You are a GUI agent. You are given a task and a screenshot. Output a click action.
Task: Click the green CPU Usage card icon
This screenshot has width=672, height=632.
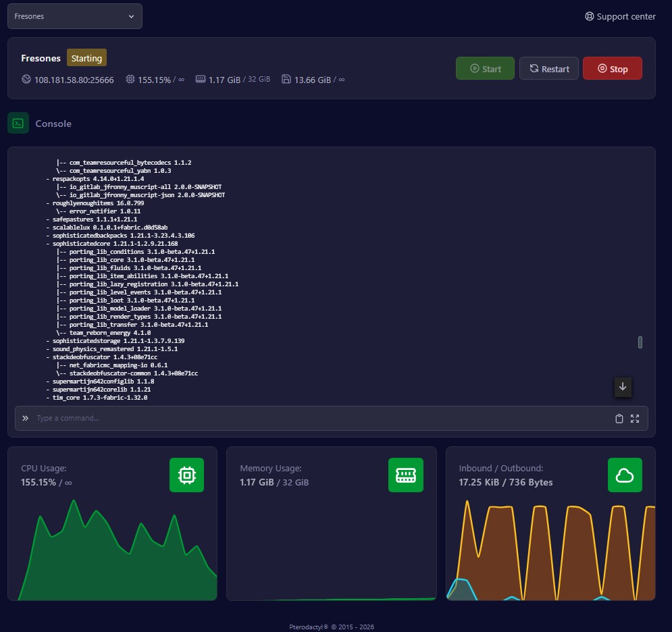click(x=187, y=475)
